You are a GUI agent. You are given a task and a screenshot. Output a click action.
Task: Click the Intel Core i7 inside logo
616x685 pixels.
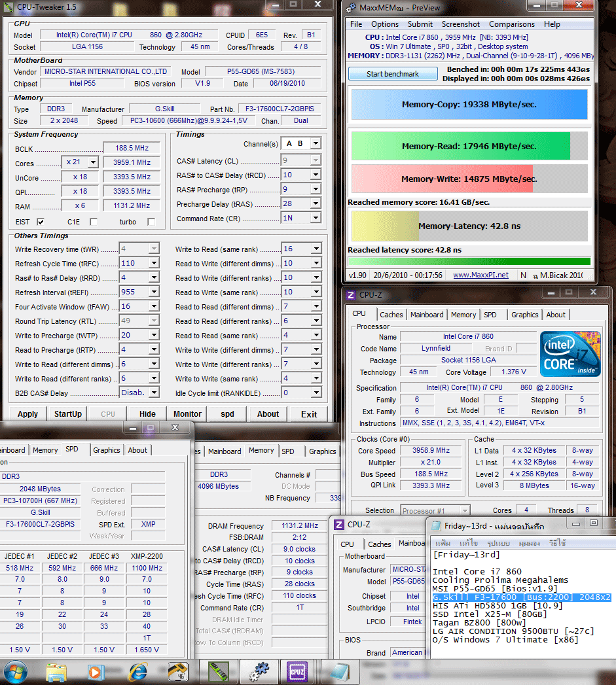coord(571,354)
